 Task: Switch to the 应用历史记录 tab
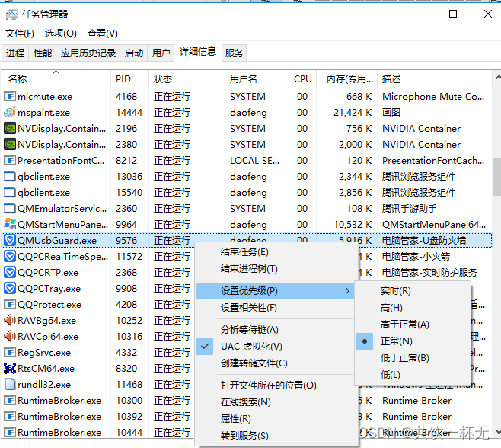point(88,53)
